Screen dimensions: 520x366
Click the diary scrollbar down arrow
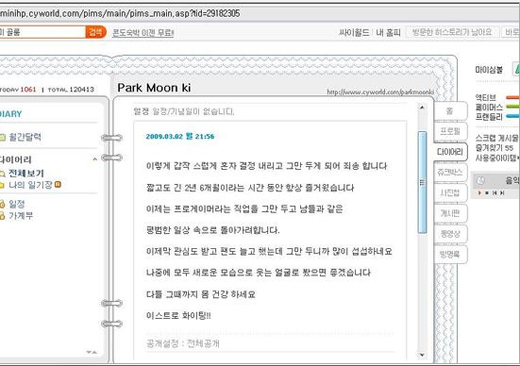[422, 355]
